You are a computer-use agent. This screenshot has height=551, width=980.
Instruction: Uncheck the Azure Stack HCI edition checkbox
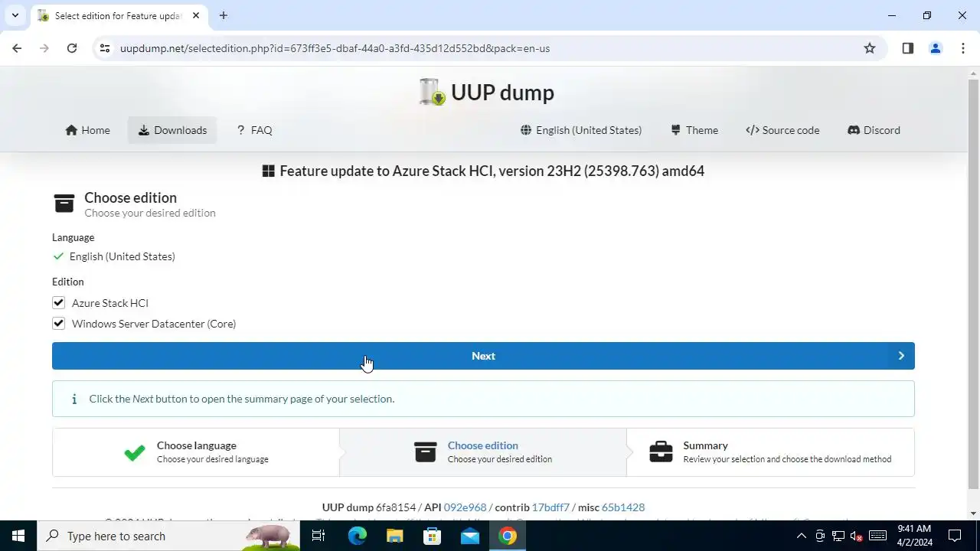pyautogui.click(x=58, y=303)
